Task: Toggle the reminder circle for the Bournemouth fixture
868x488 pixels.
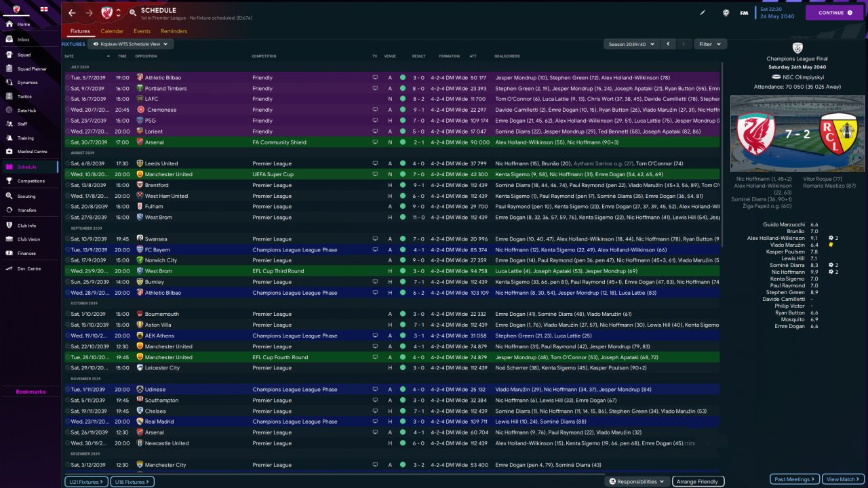Action: click(x=67, y=314)
